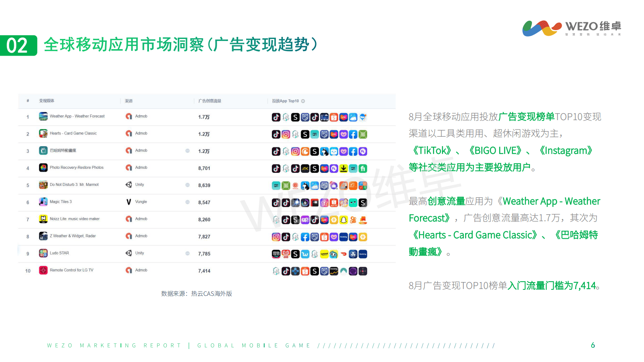
Task: Click the page number 6
Action: click(x=593, y=345)
